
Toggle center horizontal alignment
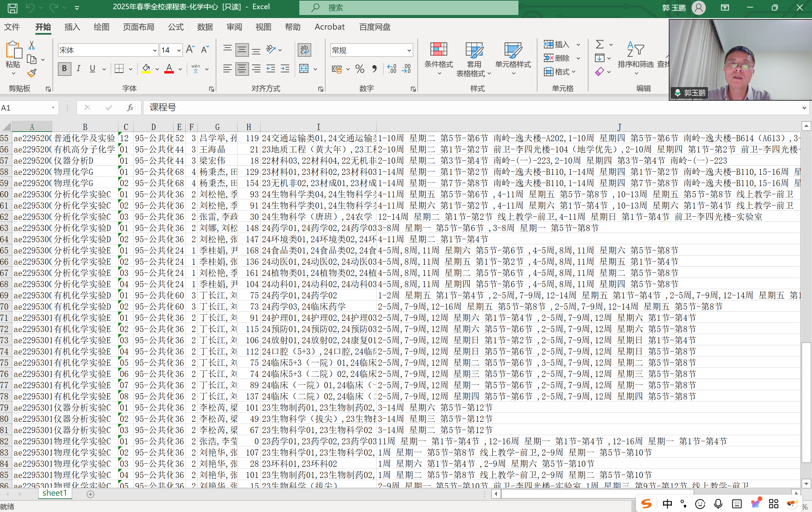pyautogui.click(x=242, y=69)
